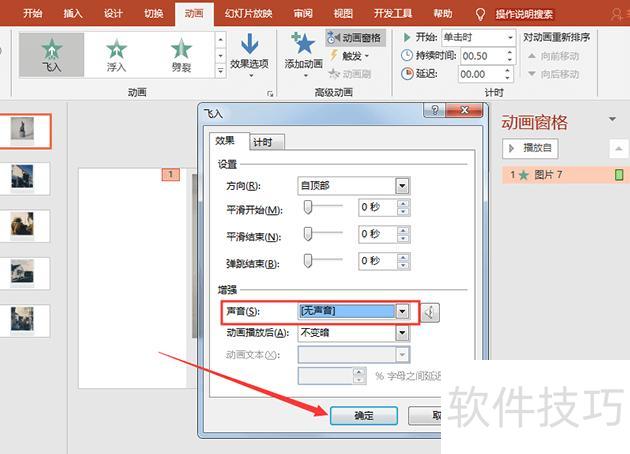This screenshot has width=630, height=454.
Task: Increase 平滑开始 seconds with spinner up
Action: click(403, 203)
